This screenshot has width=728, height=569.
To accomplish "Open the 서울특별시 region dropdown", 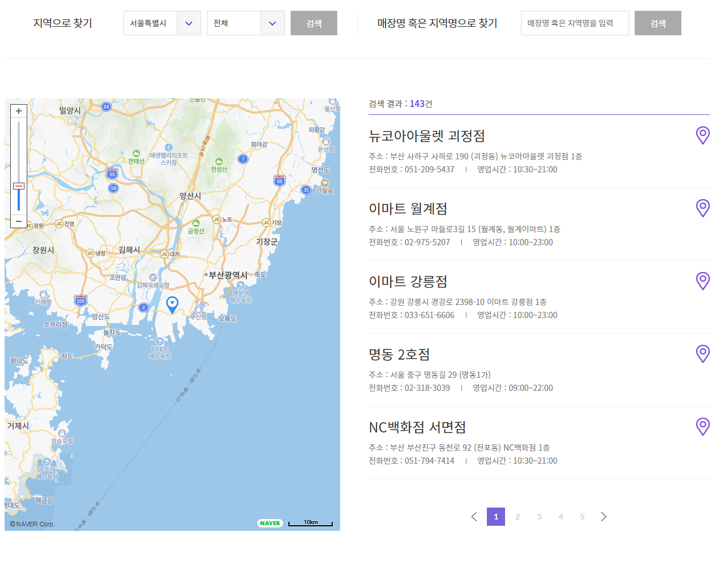I will coord(162,23).
